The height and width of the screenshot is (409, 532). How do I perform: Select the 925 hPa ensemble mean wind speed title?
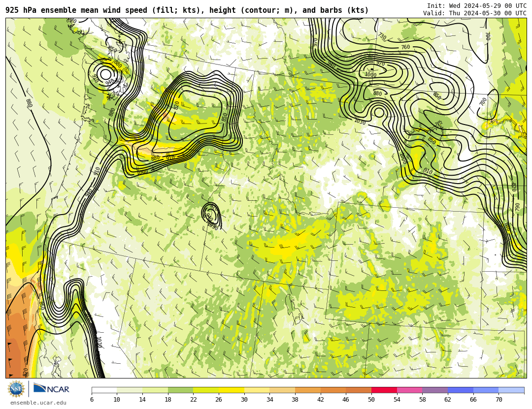click(x=187, y=10)
